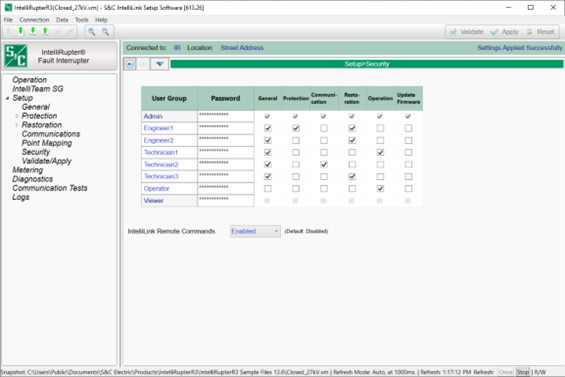Open Validate/Apply under Setup
This screenshot has height=377, width=565.
46,161
